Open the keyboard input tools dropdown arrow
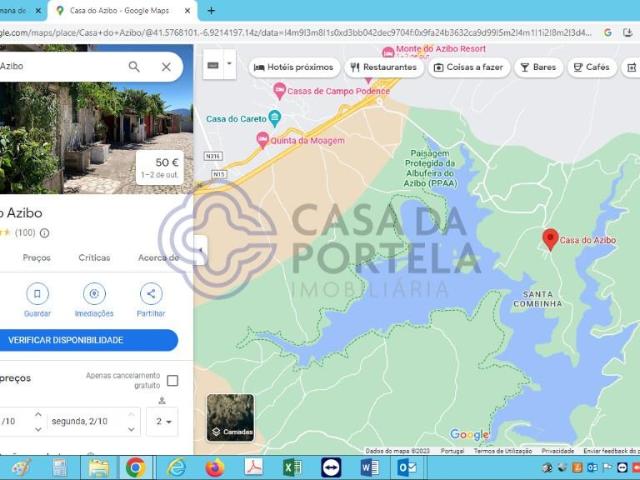640x480 pixels. pyautogui.click(x=229, y=64)
